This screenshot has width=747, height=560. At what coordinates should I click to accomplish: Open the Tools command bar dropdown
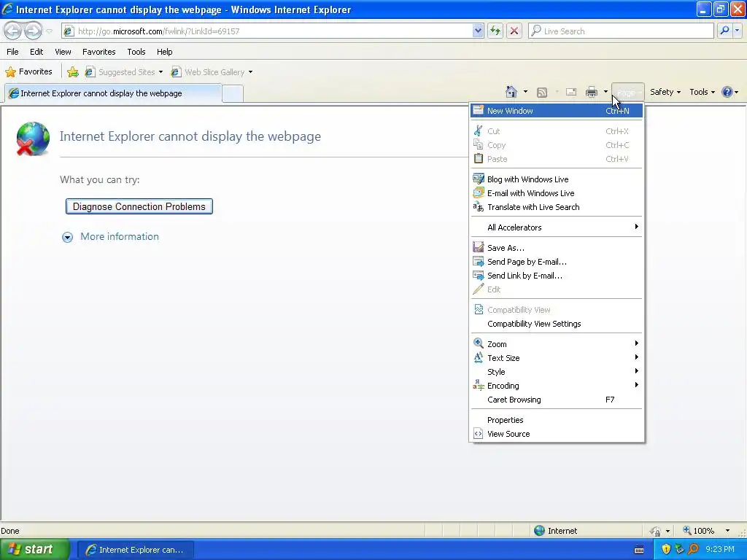point(702,92)
